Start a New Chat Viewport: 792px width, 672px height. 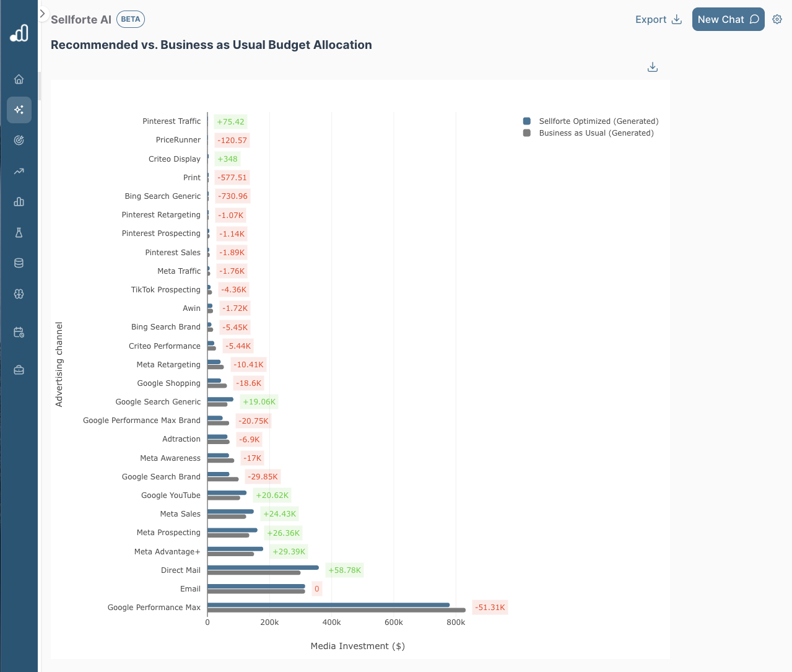click(x=728, y=20)
